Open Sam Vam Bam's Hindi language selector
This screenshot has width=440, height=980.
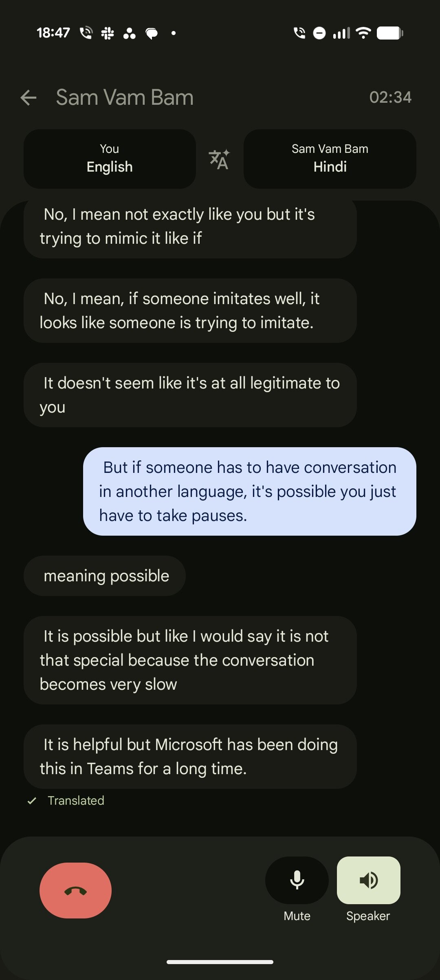pos(330,159)
